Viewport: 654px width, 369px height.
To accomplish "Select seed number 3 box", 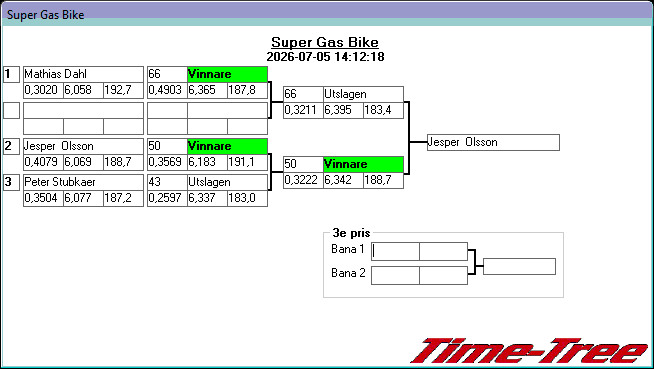I will click(11, 182).
